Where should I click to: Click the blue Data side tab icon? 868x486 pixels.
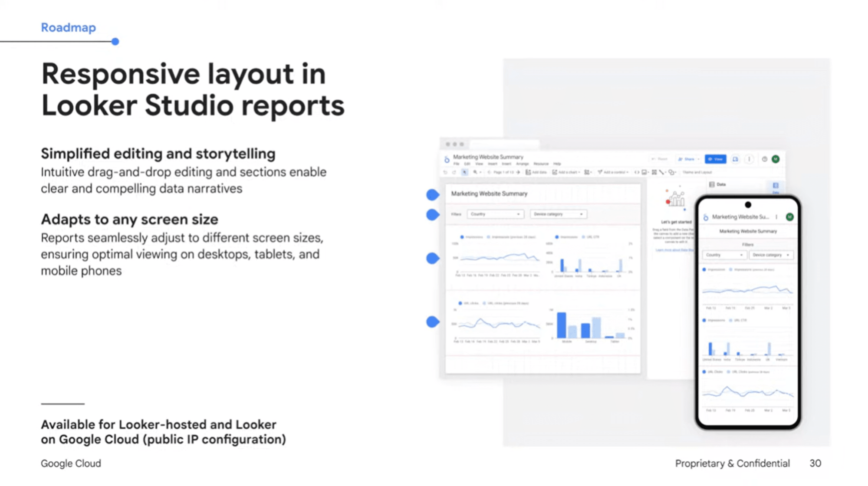point(776,186)
